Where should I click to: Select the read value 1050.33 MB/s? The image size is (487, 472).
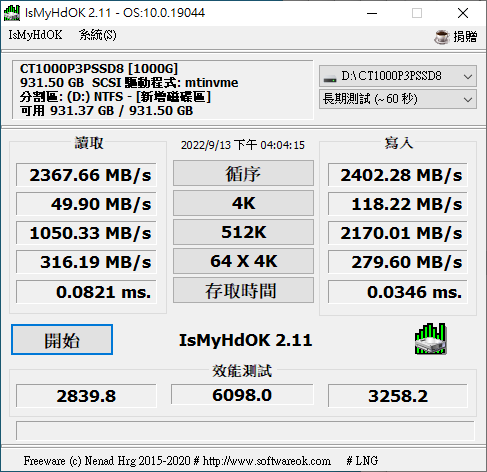[x=86, y=233]
